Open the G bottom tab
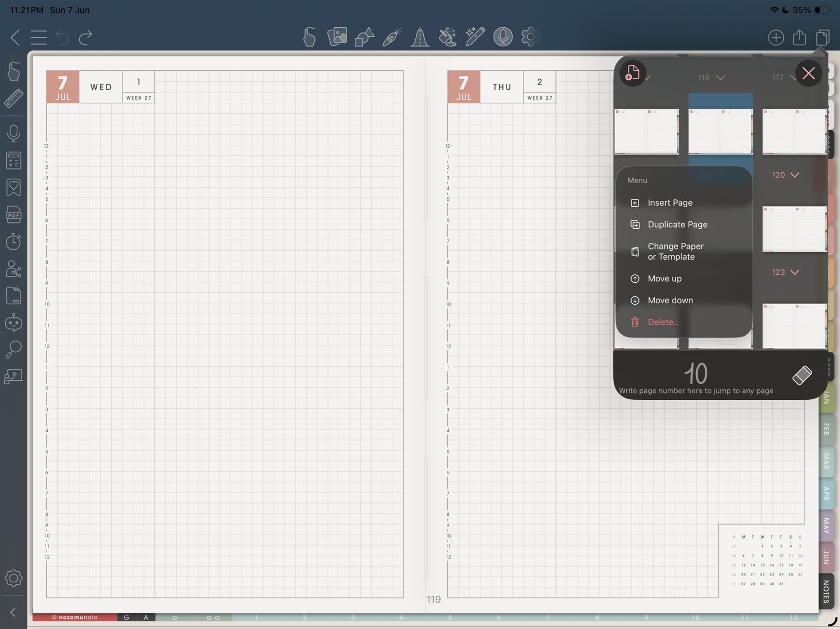Screen dimensions: 840x629 click(127, 617)
